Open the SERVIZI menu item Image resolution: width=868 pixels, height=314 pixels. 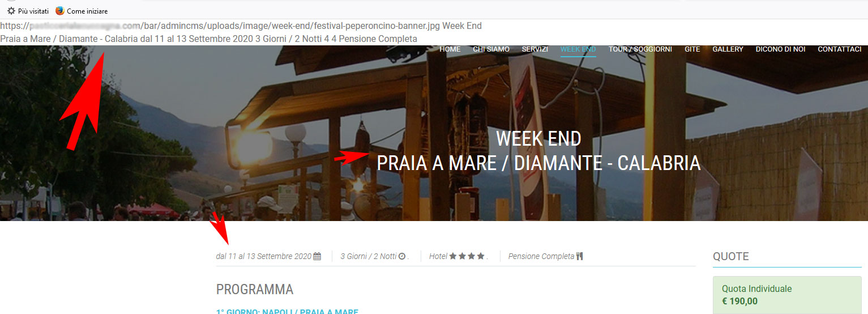(x=535, y=49)
